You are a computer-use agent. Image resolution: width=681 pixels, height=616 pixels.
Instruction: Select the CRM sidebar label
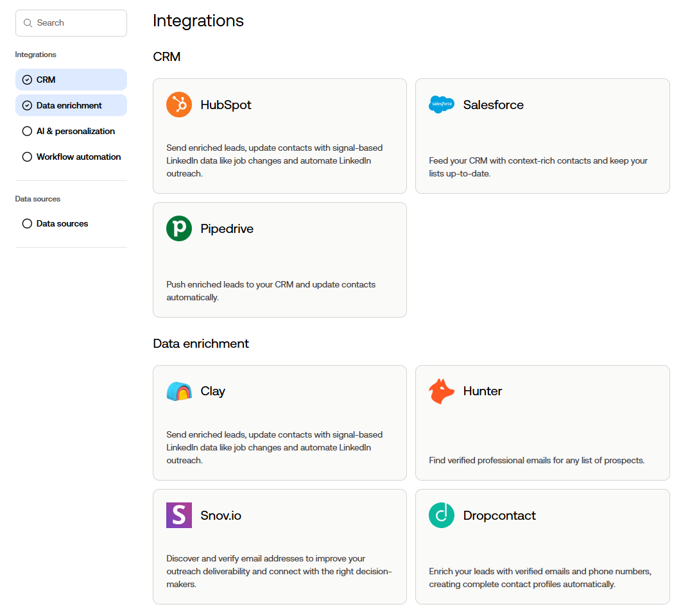click(x=46, y=80)
